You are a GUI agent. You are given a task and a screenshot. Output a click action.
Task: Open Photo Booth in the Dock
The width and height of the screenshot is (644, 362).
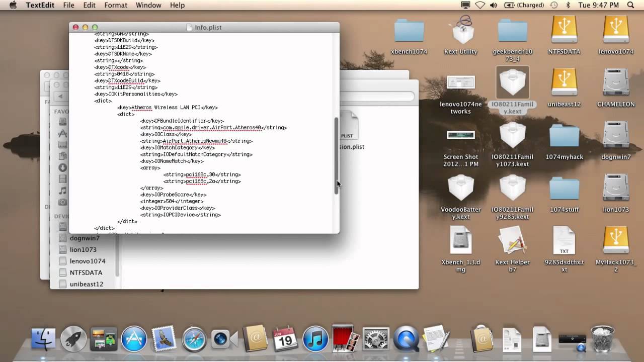[x=346, y=339]
